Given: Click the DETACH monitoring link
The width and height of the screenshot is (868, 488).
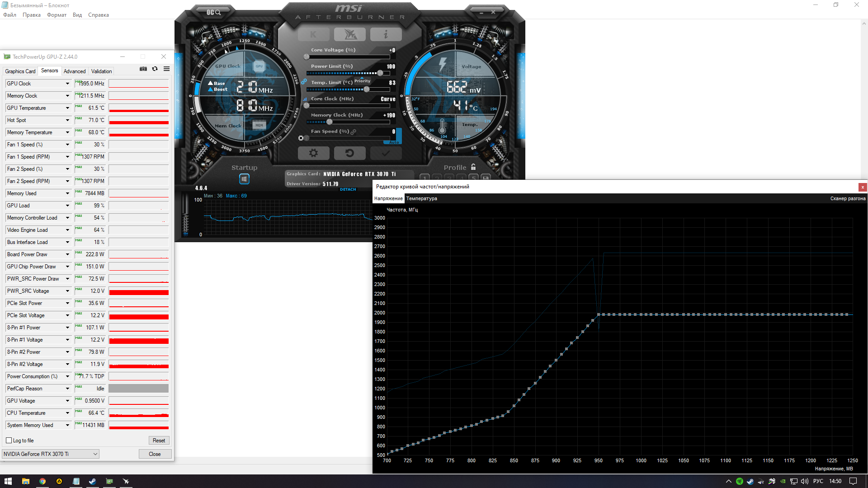Looking at the screenshot, I should point(348,189).
